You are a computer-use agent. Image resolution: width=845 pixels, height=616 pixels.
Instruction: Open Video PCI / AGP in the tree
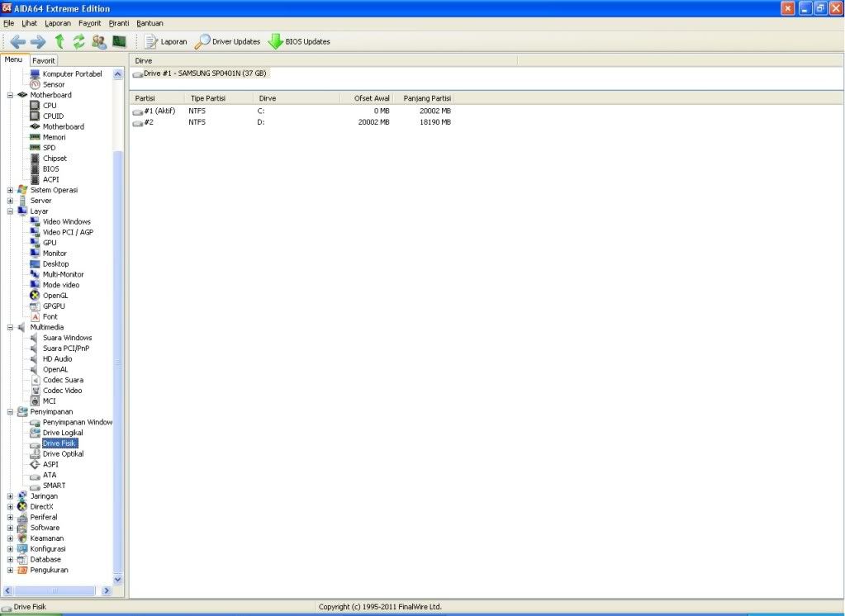[x=68, y=232]
